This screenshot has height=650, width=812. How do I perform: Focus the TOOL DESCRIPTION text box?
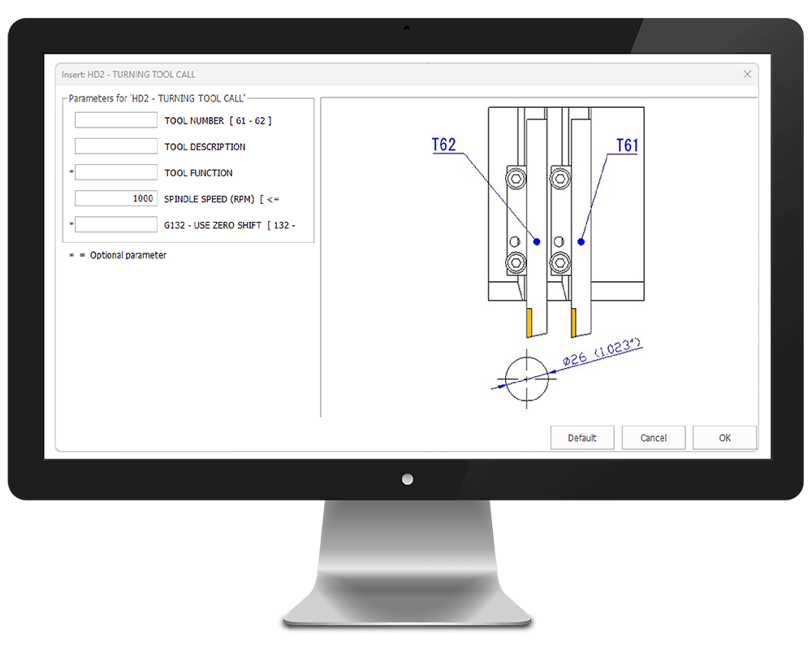pos(116,146)
